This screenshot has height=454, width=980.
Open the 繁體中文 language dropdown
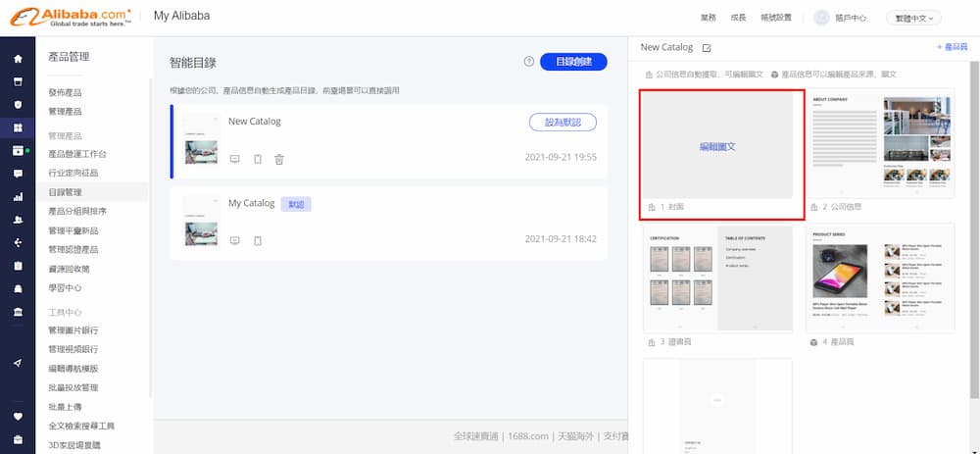pyautogui.click(x=913, y=18)
